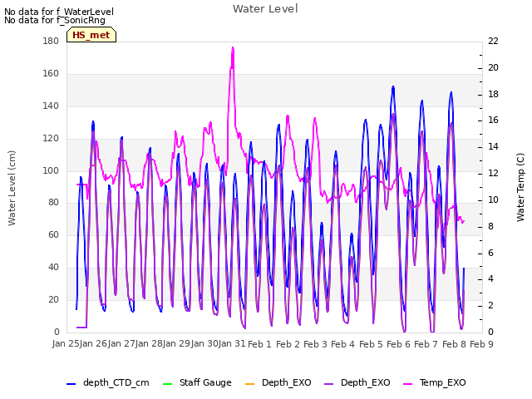Click the 16 water temp tick label
This screenshot has height=399, width=532.
point(493,120)
